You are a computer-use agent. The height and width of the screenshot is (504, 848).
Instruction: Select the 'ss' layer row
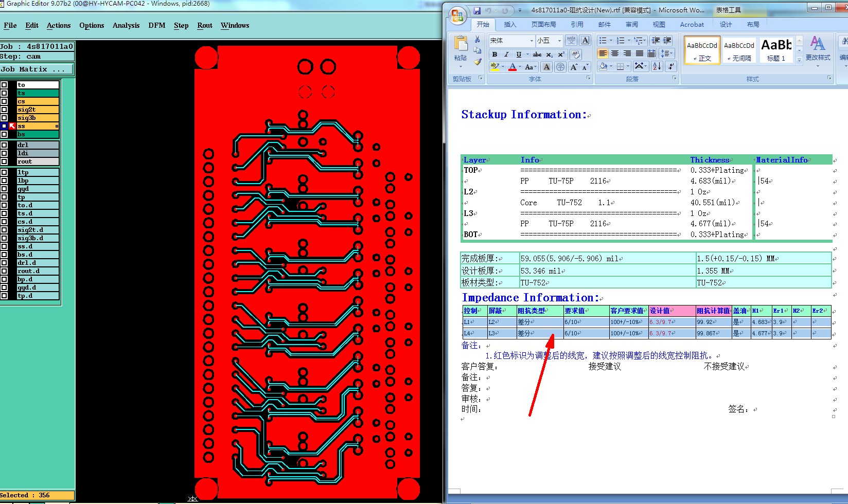point(38,126)
